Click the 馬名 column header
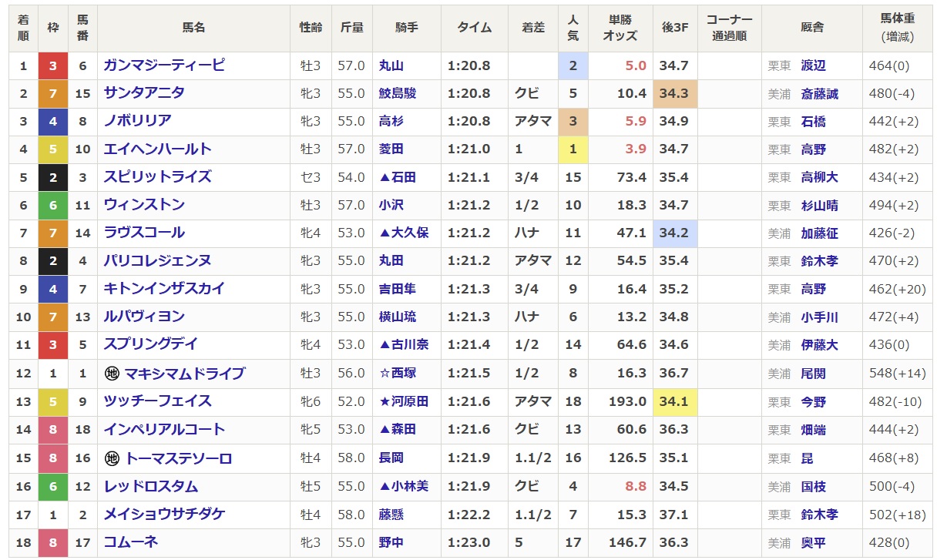Screen dimensions: 937x560 (x=193, y=28)
